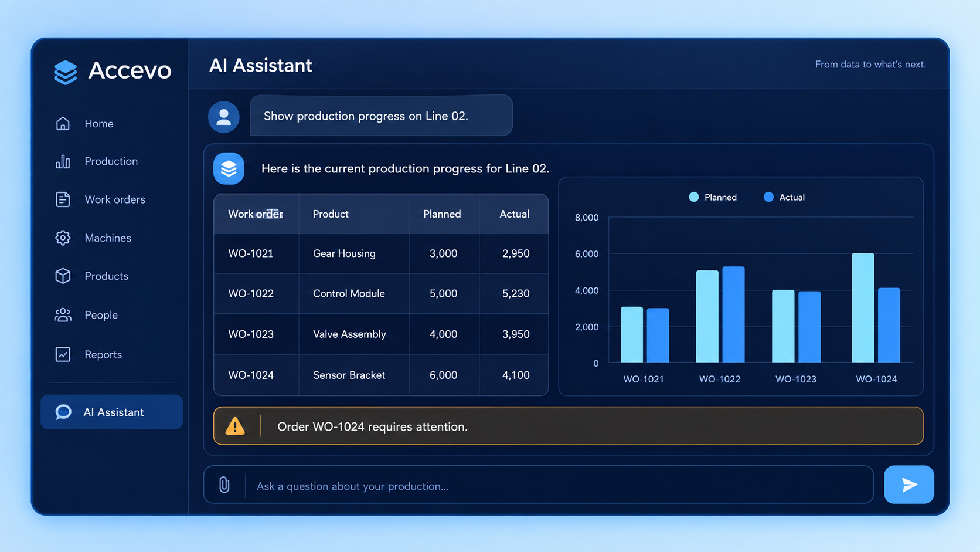The width and height of the screenshot is (980, 552).
Task: Click the 'Show production progress on Line 02.' message
Action: pos(381,116)
